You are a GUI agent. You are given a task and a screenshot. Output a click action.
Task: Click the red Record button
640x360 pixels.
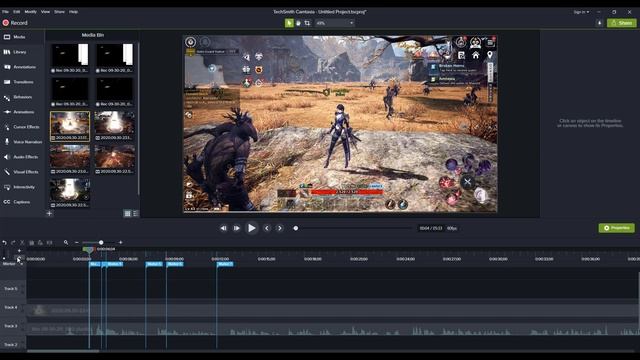coord(15,23)
